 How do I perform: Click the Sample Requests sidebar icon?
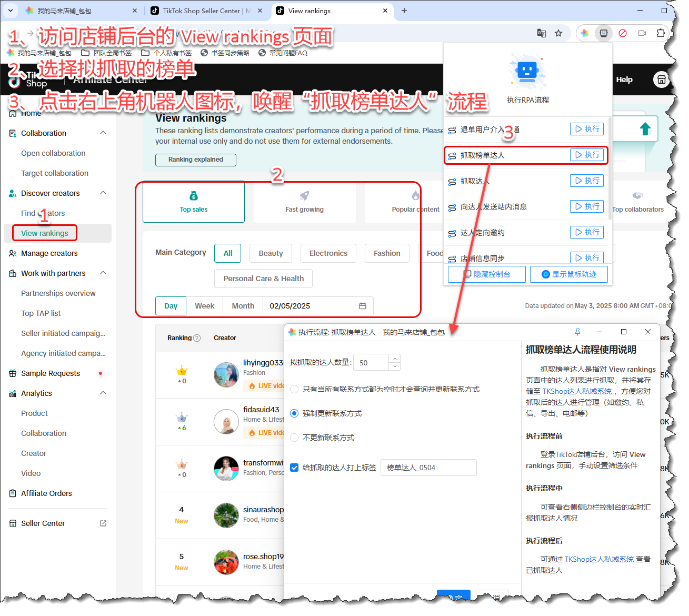pyautogui.click(x=13, y=373)
